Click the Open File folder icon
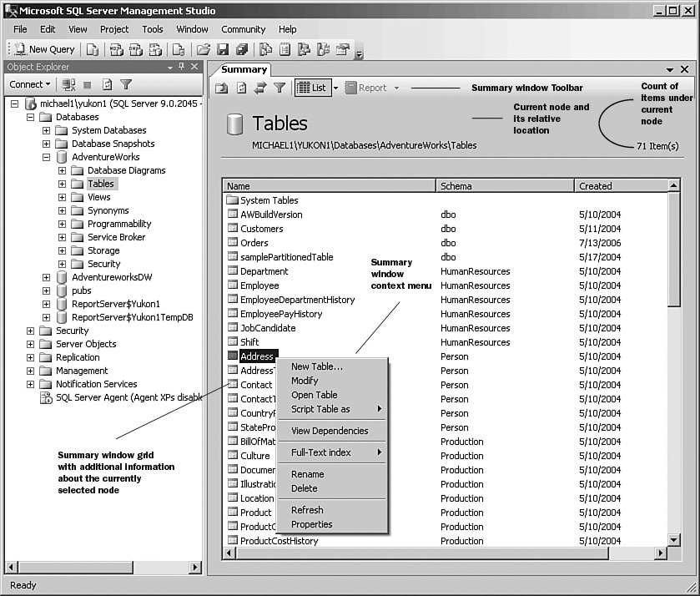The image size is (700, 596). point(203,49)
